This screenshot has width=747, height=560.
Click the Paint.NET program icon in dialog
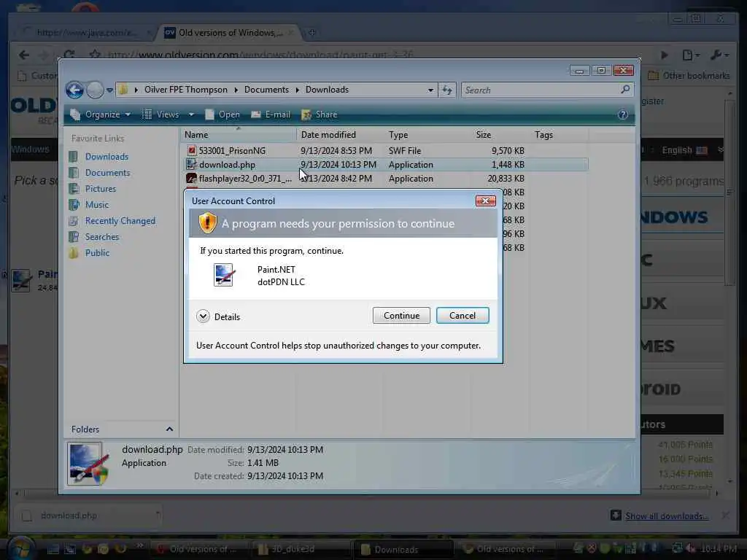click(223, 275)
